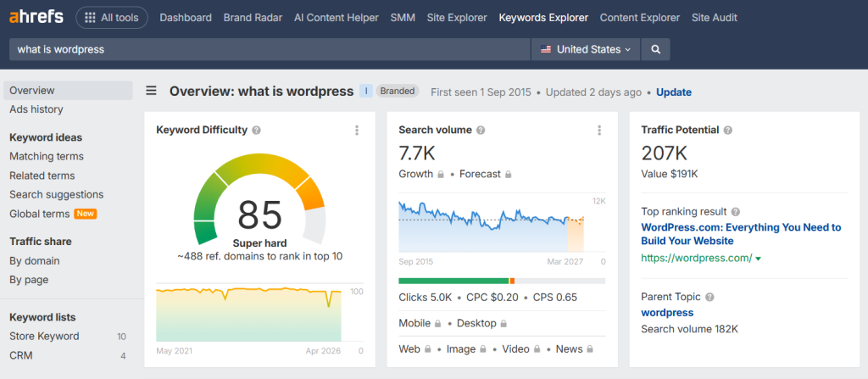The height and width of the screenshot is (379, 868).
Task: Click the search magnifier button
Action: (655, 49)
